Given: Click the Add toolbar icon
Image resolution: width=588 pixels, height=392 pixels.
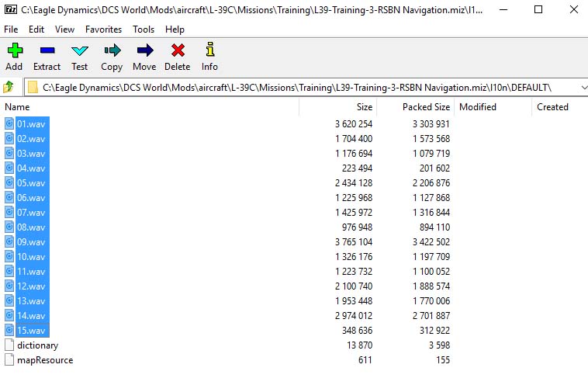Looking at the screenshot, I should (x=15, y=50).
